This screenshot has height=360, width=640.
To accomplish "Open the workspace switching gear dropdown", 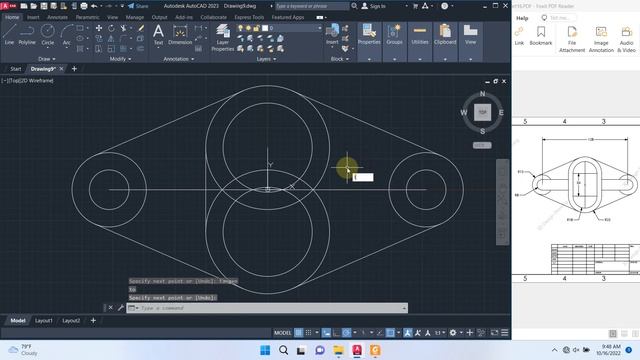I will pyautogui.click(x=461, y=333).
